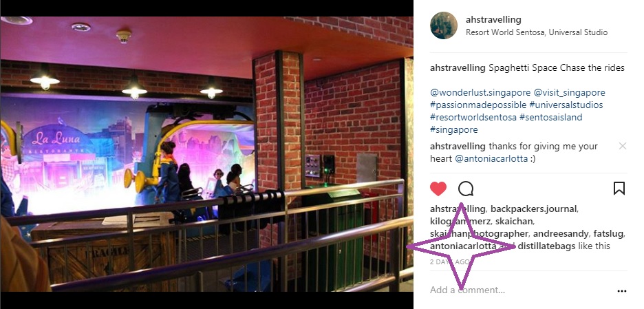
Task: Open distillatebags liker profile
Action: pyautogui.click(x=546, y=246)
